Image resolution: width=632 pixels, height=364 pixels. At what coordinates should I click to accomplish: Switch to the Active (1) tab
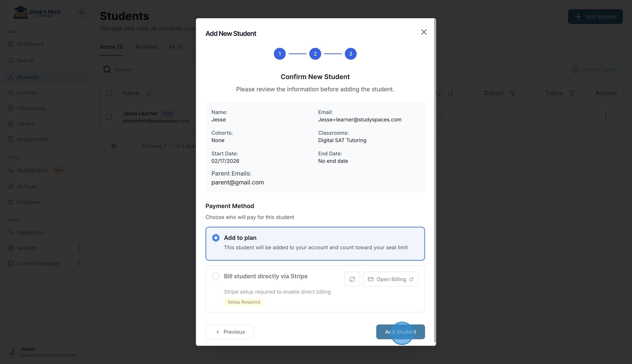click(111, 47)
